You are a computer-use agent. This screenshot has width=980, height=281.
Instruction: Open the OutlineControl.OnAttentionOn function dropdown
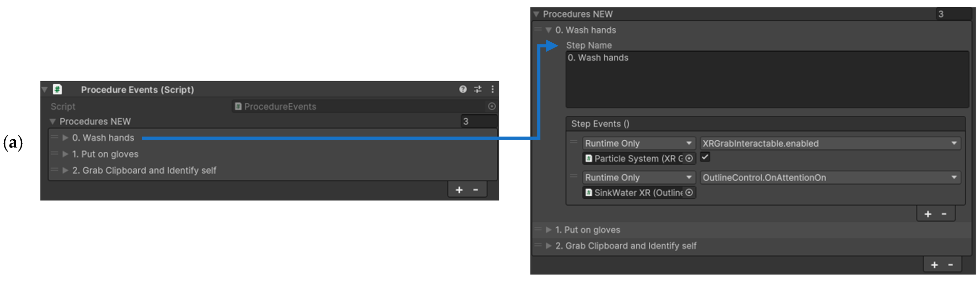[829, 178]
